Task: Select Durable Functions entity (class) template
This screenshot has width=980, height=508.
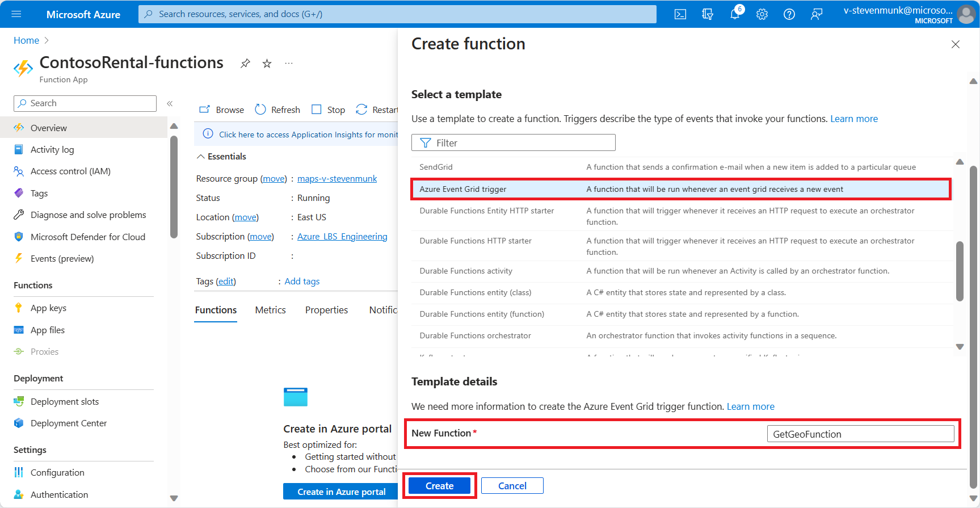Action: tap(683, 292)
